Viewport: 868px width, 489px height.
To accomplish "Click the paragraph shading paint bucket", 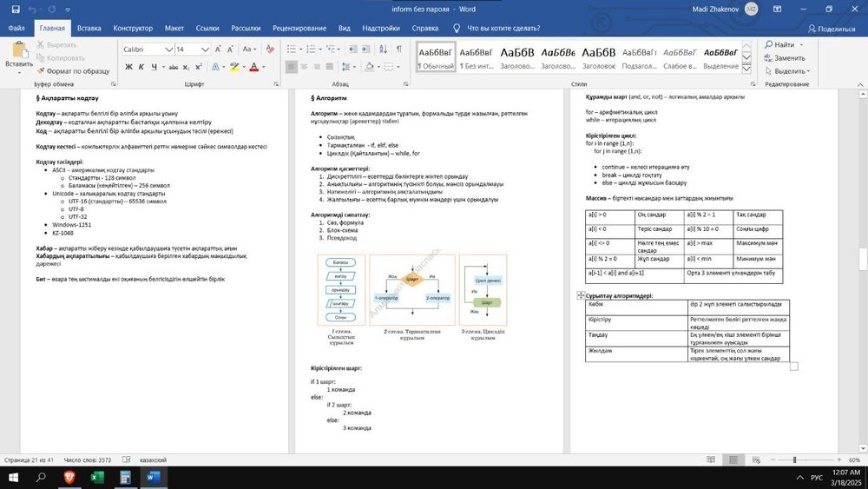I will [369, 67].
